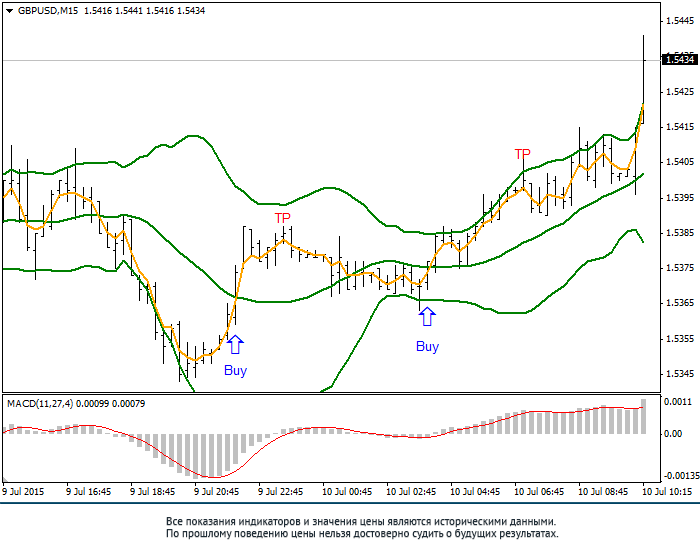The height and width of the screenshot is (552, 700).
Task: Click the MACD(11,27,4) indicator label
Action: pos(40,404)
